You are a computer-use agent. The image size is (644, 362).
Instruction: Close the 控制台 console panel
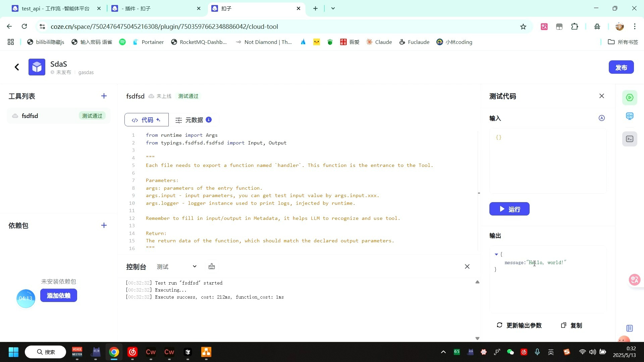(x=467, y=266)
